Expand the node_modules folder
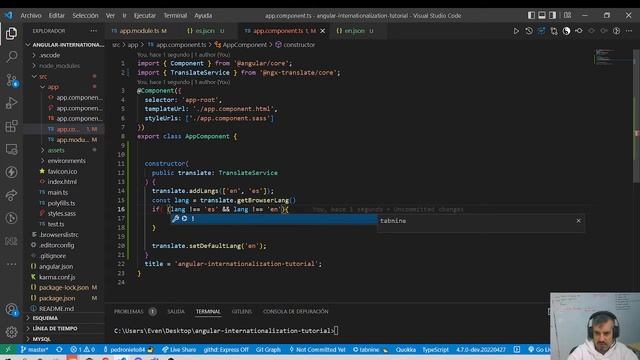Viewport: 640px width, 360px height. pos(64,66)
